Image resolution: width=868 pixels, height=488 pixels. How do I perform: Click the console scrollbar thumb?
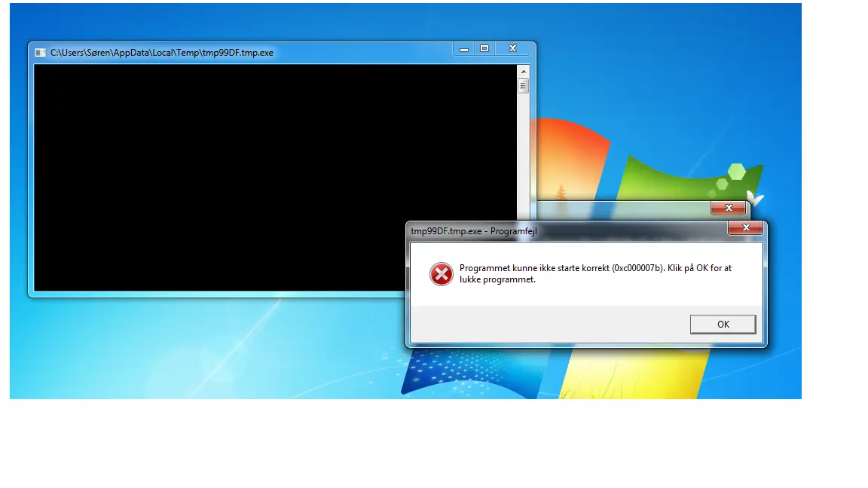coord(523,86)
